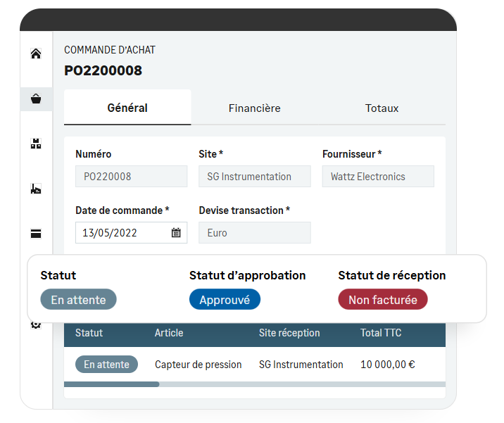Switch to the Financière tab
This screenshot has height=423, width=504.
pos(254,108)
